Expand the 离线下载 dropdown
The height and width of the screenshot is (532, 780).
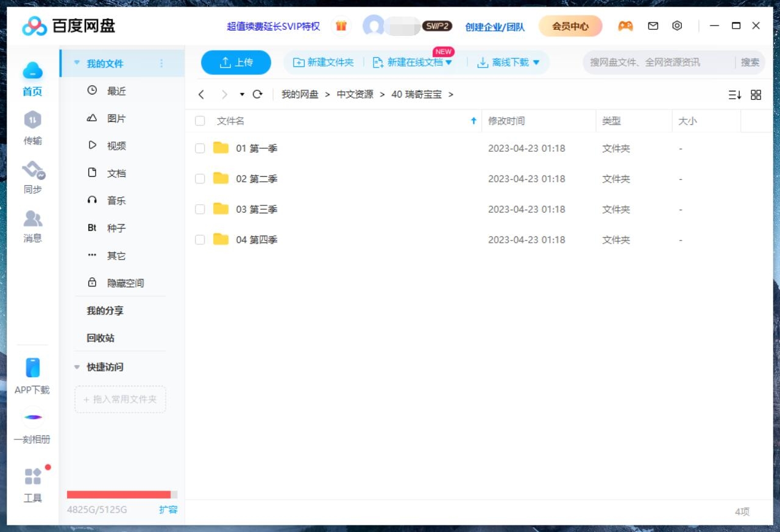pos(509,62)
